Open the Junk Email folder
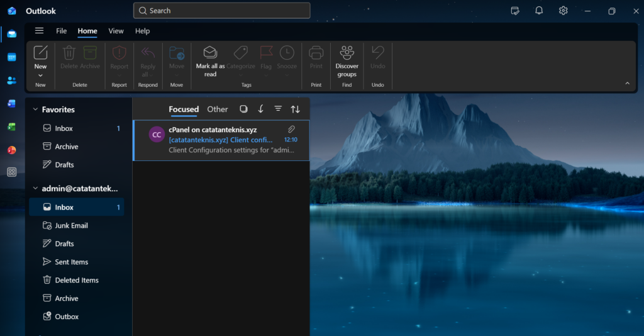 click(77, 225)
